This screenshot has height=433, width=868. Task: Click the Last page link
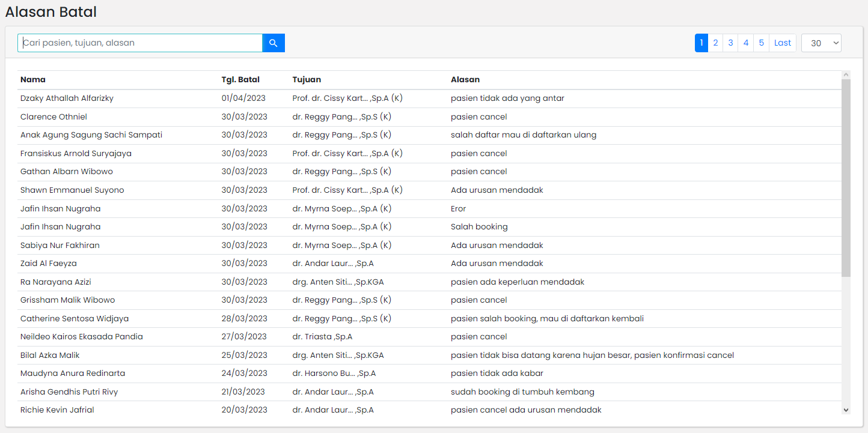click(x=782, y=43)
